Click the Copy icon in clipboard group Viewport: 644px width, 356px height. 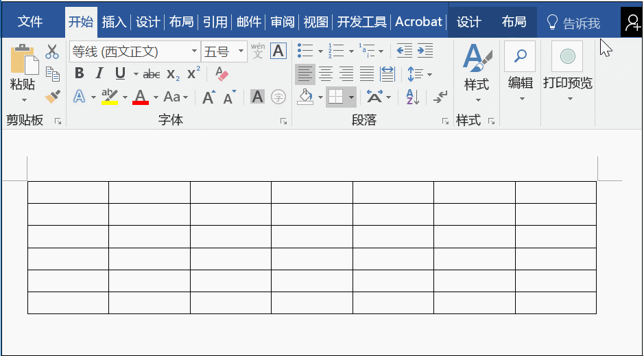tap(53, 74)
